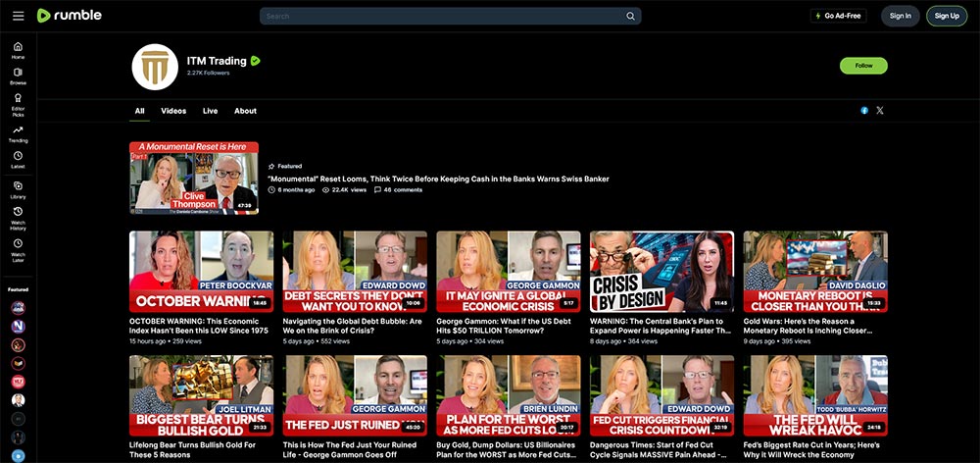The width and height of the screenshot is (980, 463).
Task: Open the hamburger menu icon
Action: (x=18, y=16)
